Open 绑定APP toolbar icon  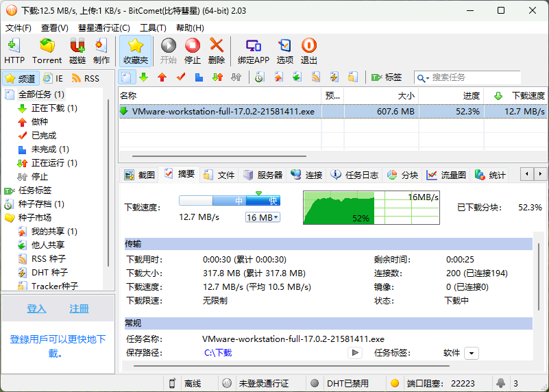point(253,51)
